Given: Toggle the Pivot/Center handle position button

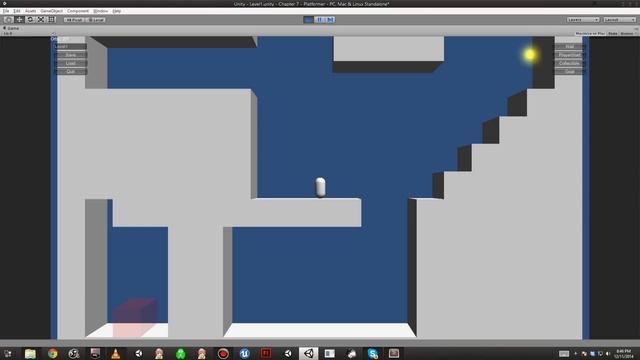Looking at the screenshot, I should pyautogui.click(x=74, y=20).
